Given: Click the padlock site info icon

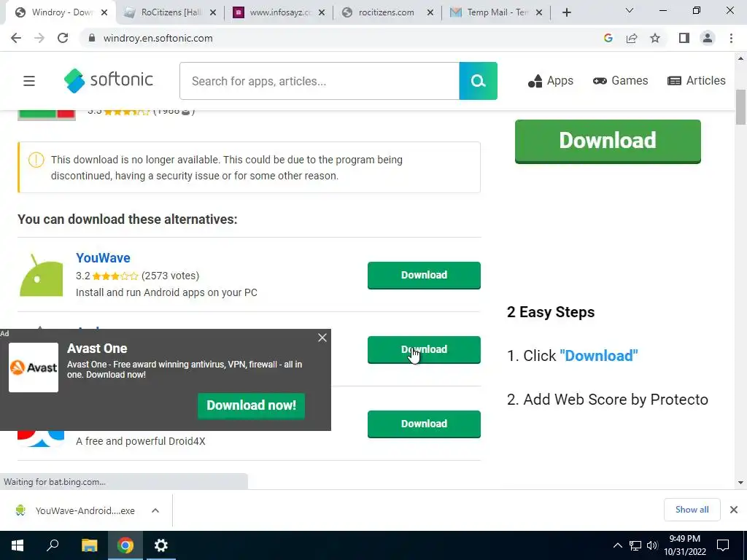Looking at the screenshot, I should 92,38.
